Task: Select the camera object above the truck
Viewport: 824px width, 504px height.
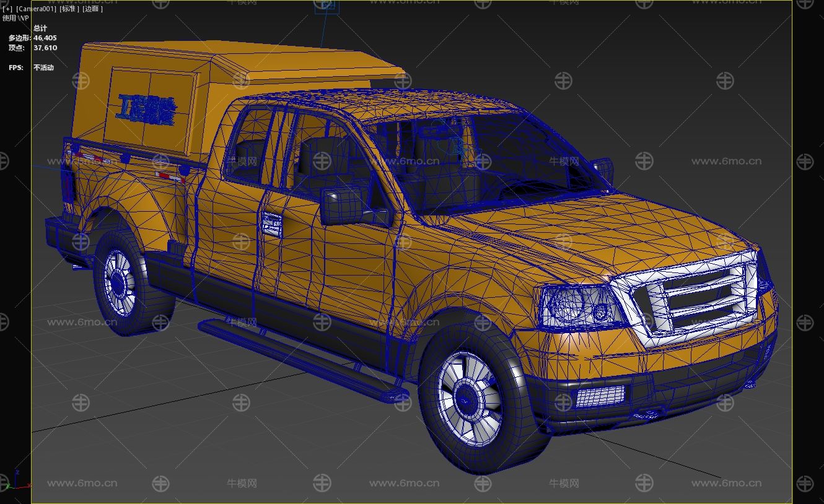Action: click(327, 6)
